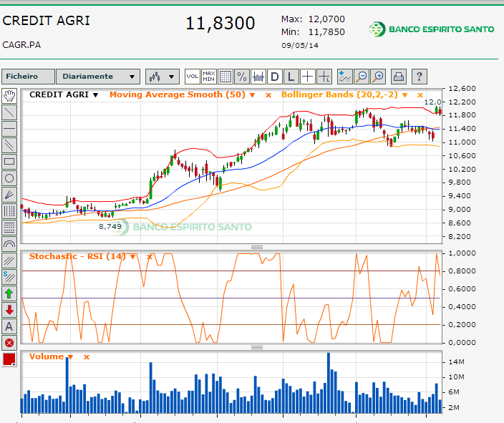
Task: Toggle the chart grid lines
Action: [226, 77]
